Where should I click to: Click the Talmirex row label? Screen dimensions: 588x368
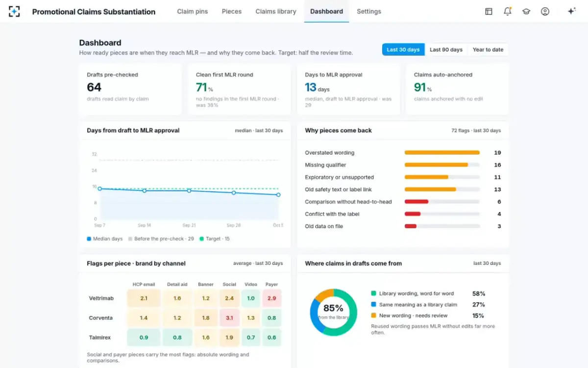click(x=100, y=338)
